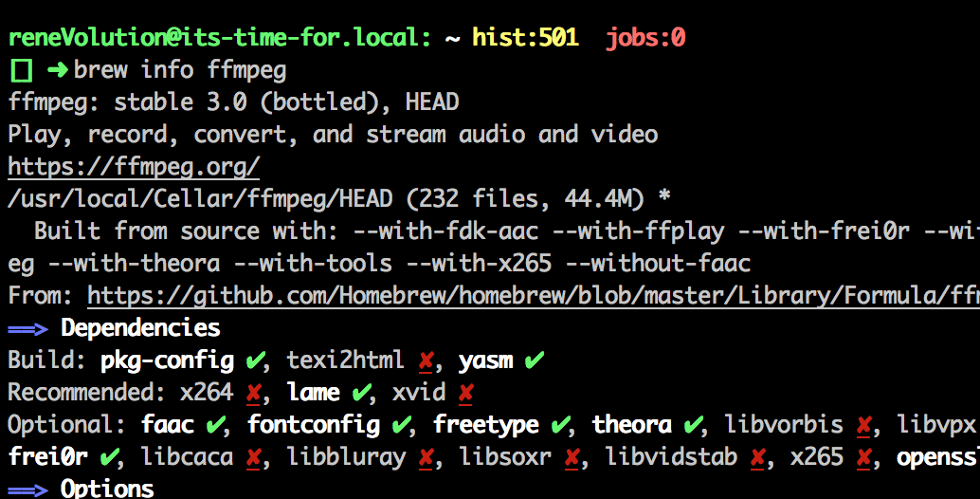Click the 'From:' label
Screen dimensions: 980x499
(x=41, y=296)
